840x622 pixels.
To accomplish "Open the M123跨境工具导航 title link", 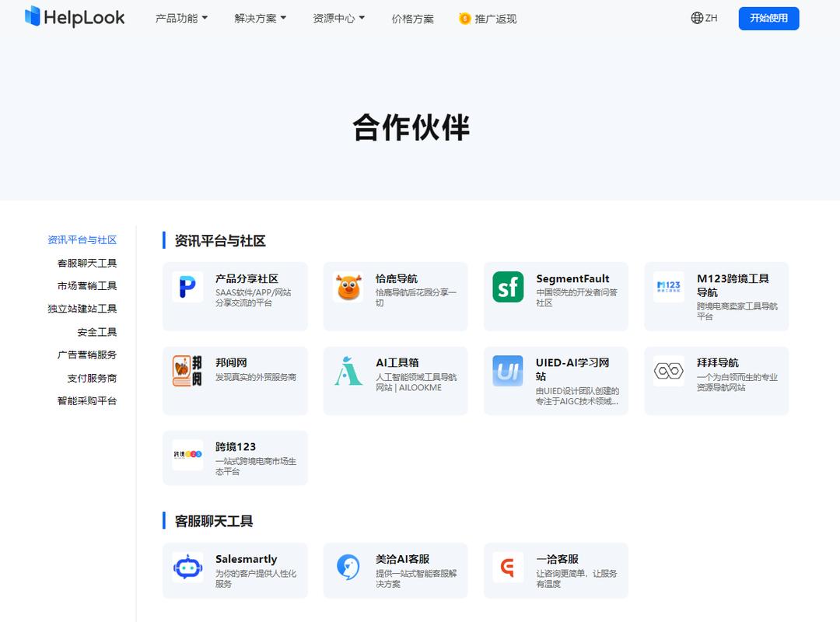I will click(x=733, y=285).
